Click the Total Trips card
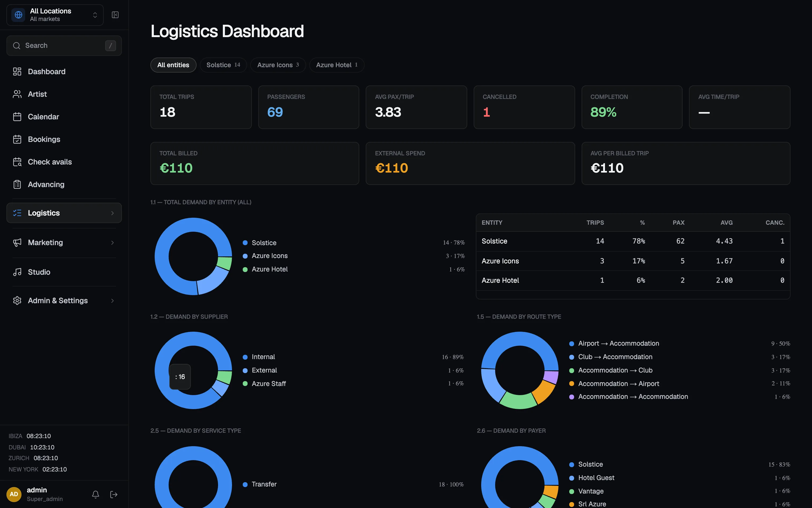The image size is (812, 508). coord(201,107)
